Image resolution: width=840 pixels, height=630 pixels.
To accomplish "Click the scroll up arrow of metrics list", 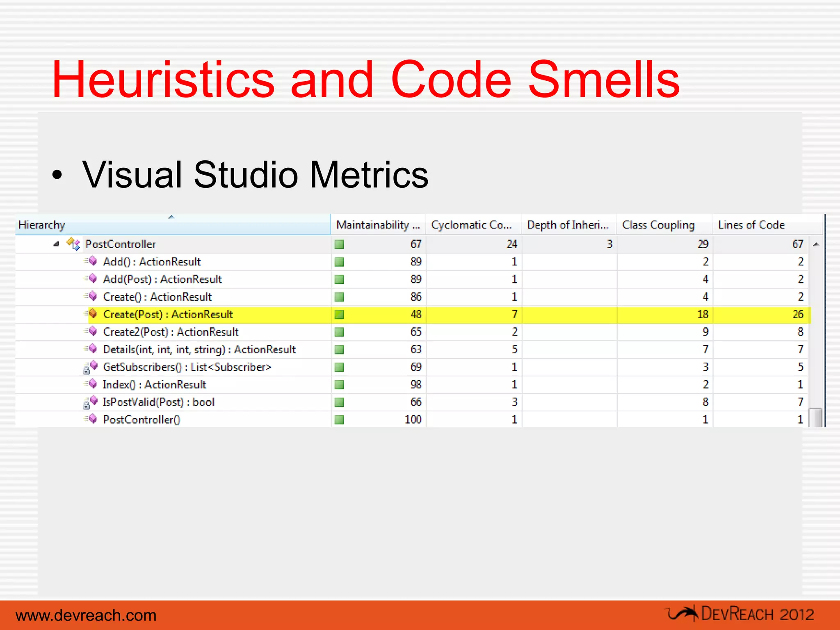I will point(816,244).
